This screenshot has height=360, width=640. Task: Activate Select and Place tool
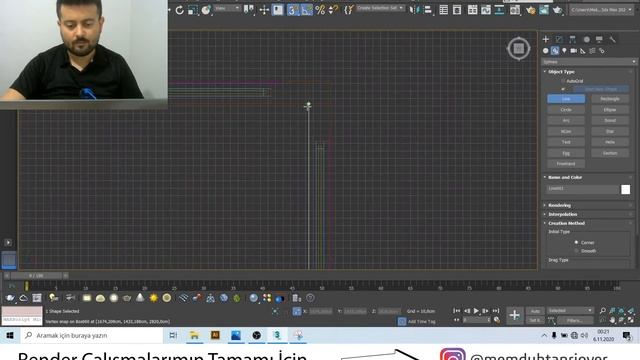pyautogui.click(x=206, y=10)
